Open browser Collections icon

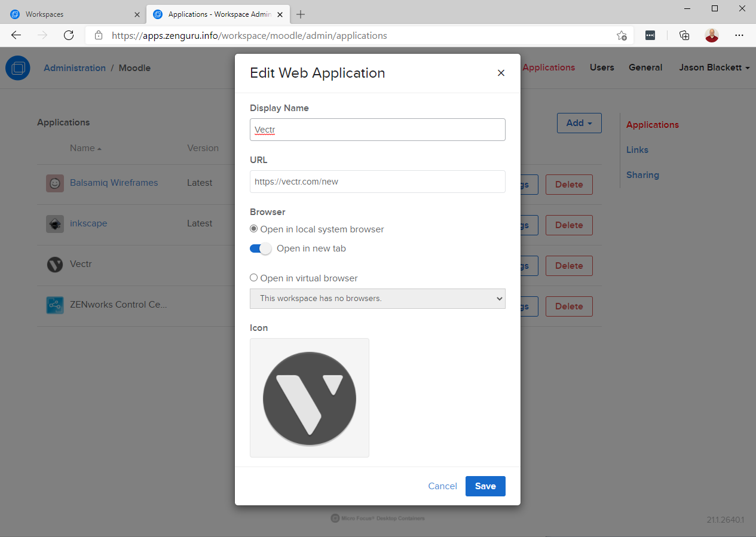pyautogui.click(x=684, y=35)
